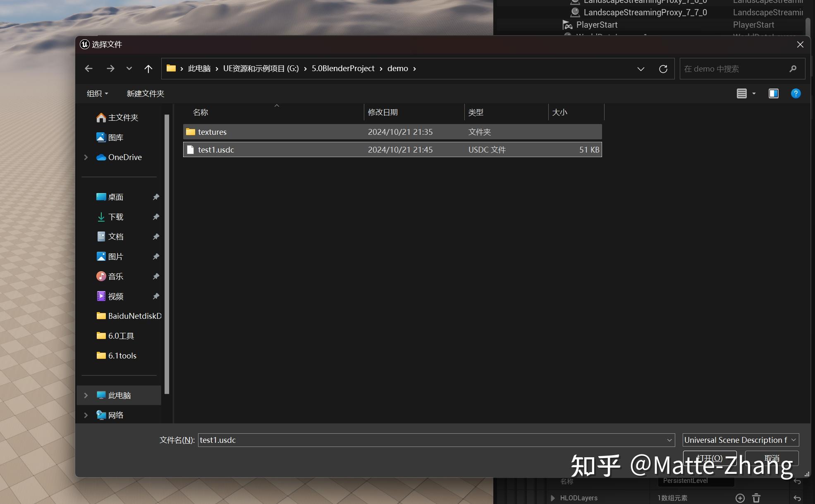
Task: Click the navigate back arrow
Action: point(88,68)
